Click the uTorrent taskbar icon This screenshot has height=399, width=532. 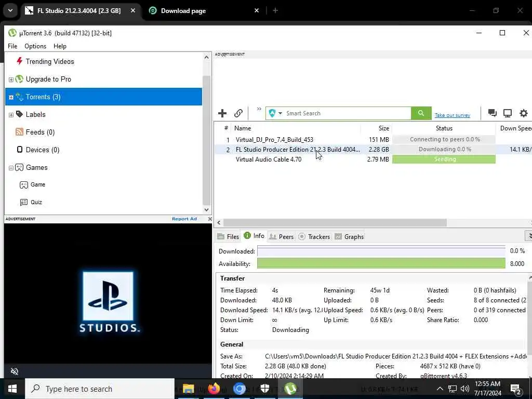(x=290, y=389)
